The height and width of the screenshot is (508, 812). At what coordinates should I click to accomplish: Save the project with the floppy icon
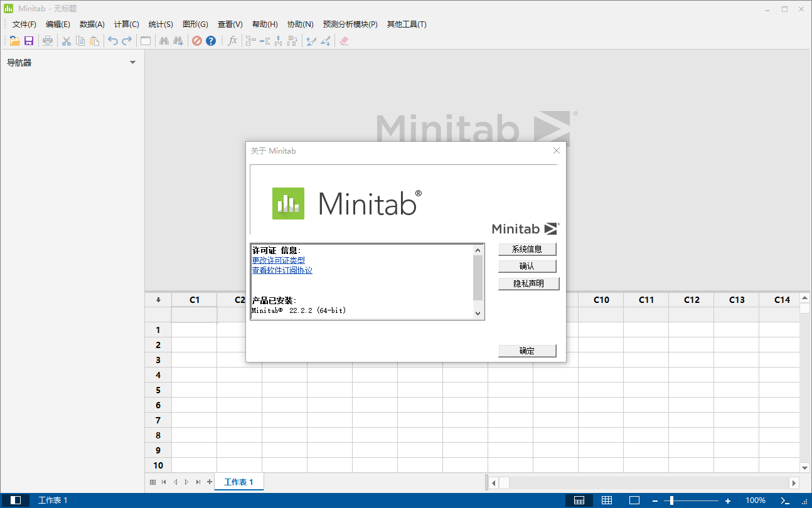29,41
